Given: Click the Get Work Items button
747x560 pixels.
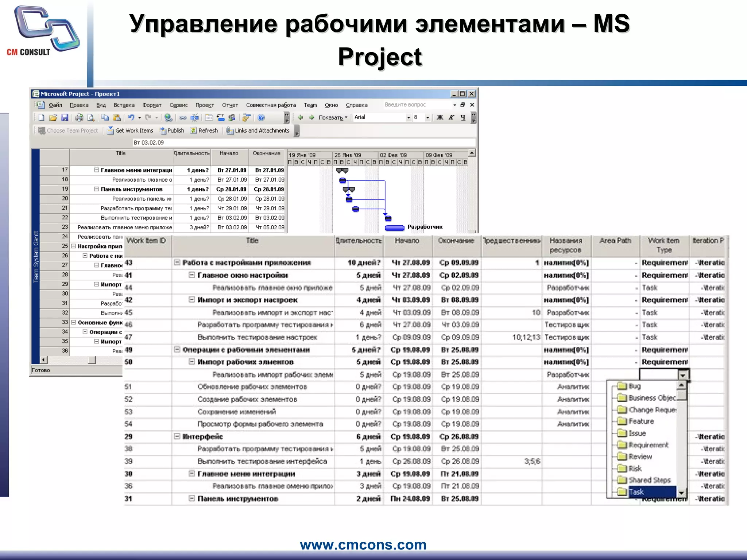Looking at the screenshot, I should [x=130, y=131].
